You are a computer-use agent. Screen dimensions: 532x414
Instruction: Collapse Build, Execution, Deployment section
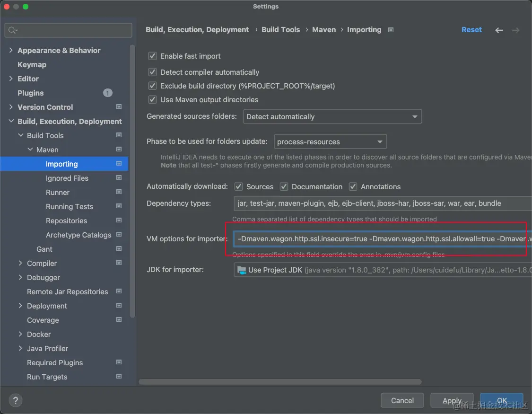click(11, 121)
